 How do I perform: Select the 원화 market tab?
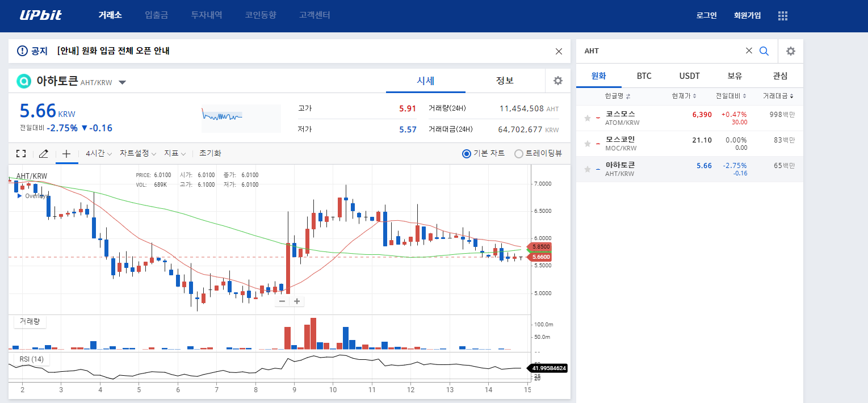[x=599, y=76]
